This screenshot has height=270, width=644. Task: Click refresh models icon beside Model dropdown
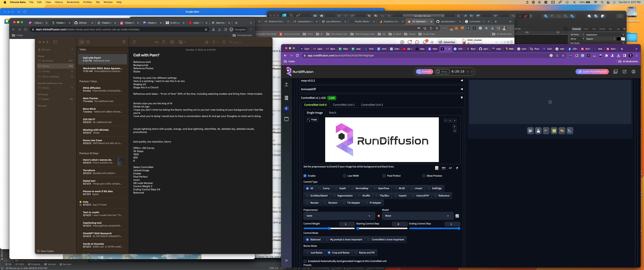pos(457,216)
